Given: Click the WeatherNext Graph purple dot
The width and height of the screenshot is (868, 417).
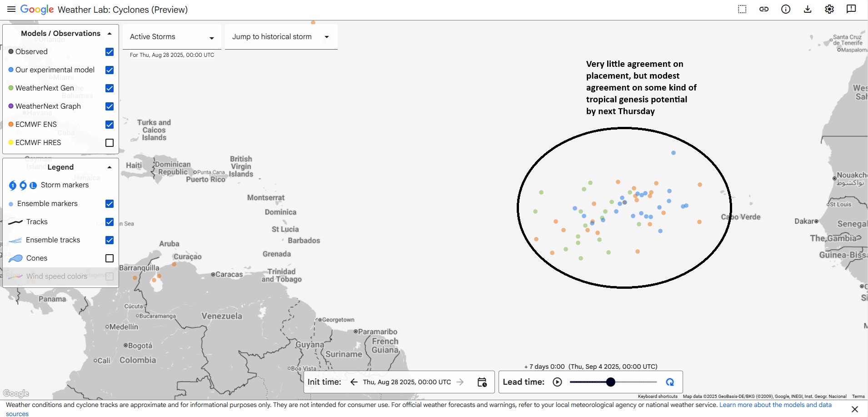Looking at the screenshot, I should [11, 106].
